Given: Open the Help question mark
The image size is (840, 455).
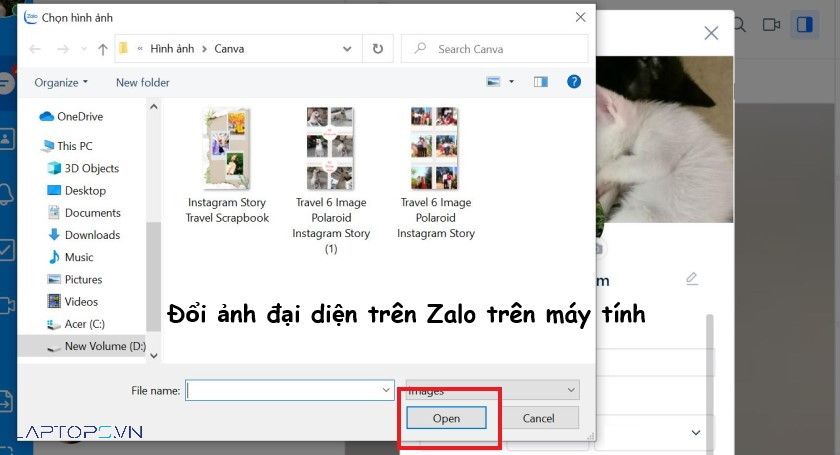Looking at the screenshot, I should pyautogui.click(x=574, y=81).
